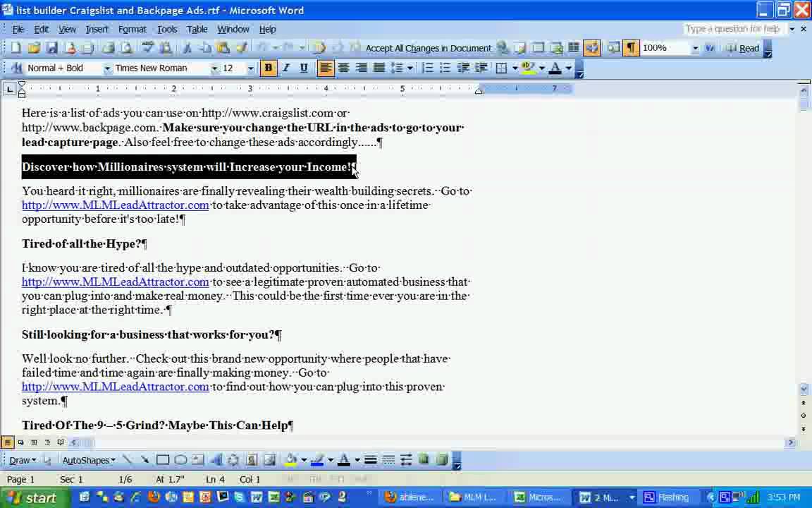Viewport: 812px width, 508px height.
Task: Click the Select Browse Object button
Action: pos(804,415)
